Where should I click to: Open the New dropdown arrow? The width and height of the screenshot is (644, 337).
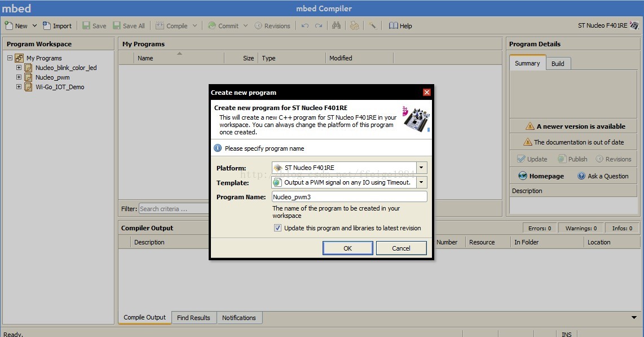[34, 25]
